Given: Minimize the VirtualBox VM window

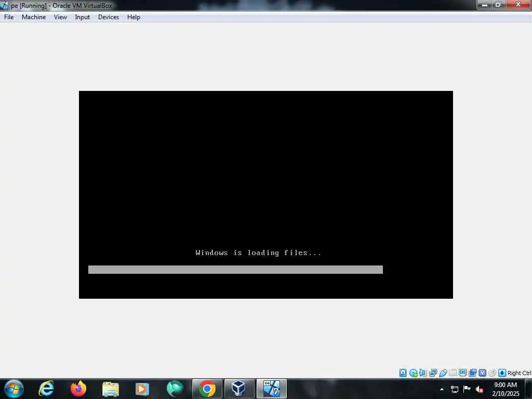Looking at the screenshot, I should [485, 4].
